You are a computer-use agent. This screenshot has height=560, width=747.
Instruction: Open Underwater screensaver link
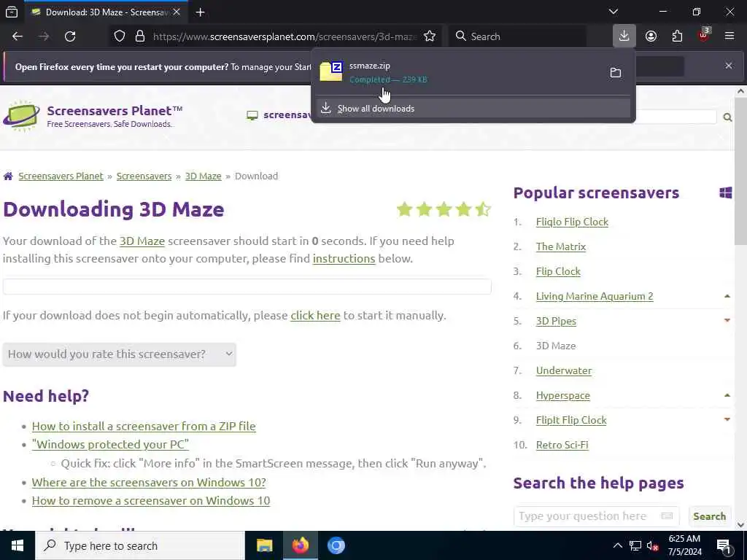[x=564, y=370]
